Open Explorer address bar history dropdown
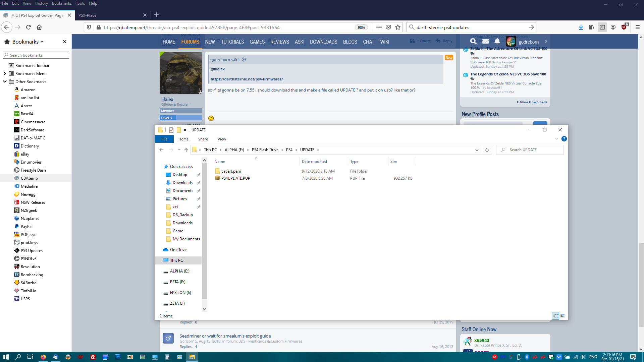This screenshot has height=362, width=644. 477,150
